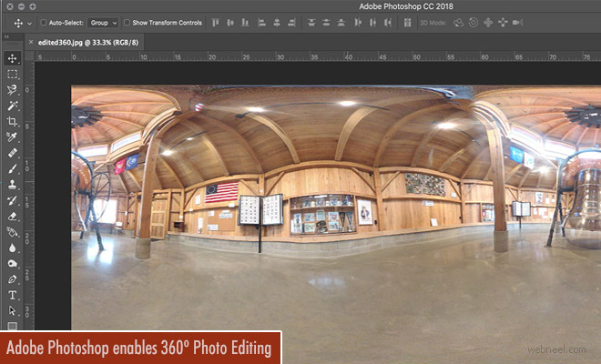Click Align Vertical Centers icon
601x364 pixels.
tap(230, 23)
